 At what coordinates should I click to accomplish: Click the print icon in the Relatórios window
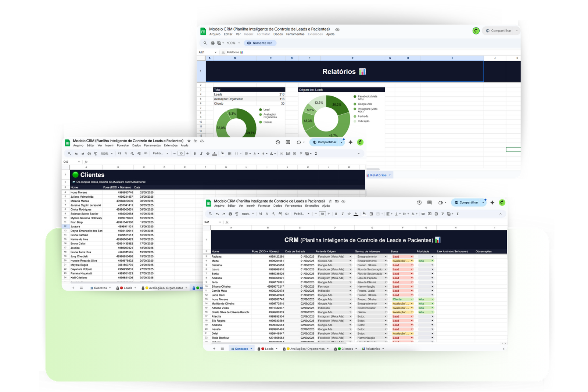click(212, 43)
